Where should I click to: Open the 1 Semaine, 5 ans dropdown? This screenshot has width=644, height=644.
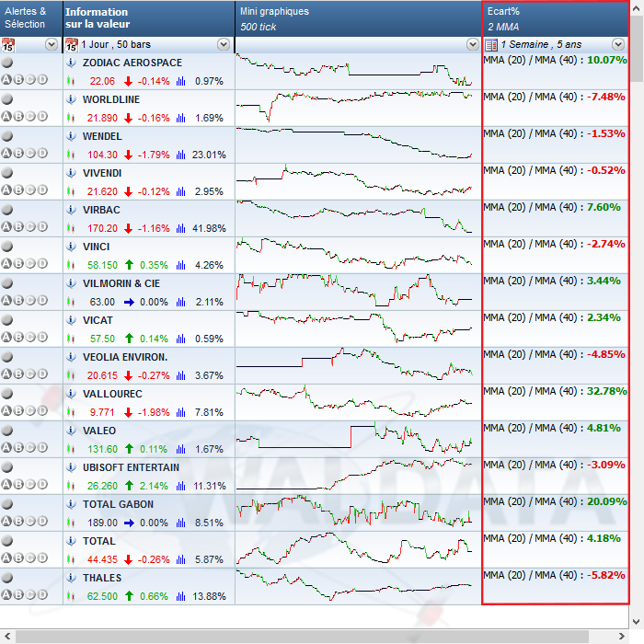tap(618, 44)
